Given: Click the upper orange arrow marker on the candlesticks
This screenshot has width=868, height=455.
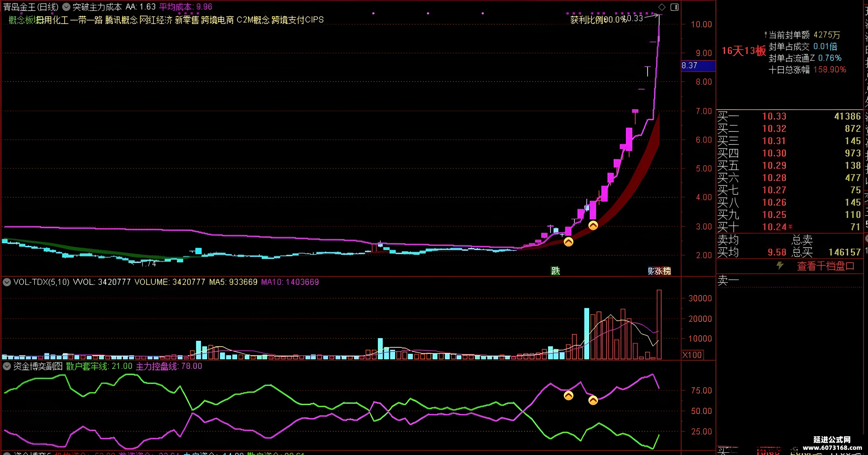Looking at the screenshot, I should pos(593,225).
